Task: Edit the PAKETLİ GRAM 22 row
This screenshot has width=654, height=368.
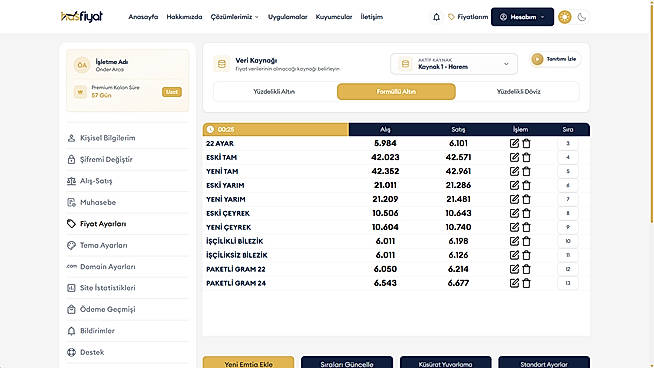Action: [514, 269]
